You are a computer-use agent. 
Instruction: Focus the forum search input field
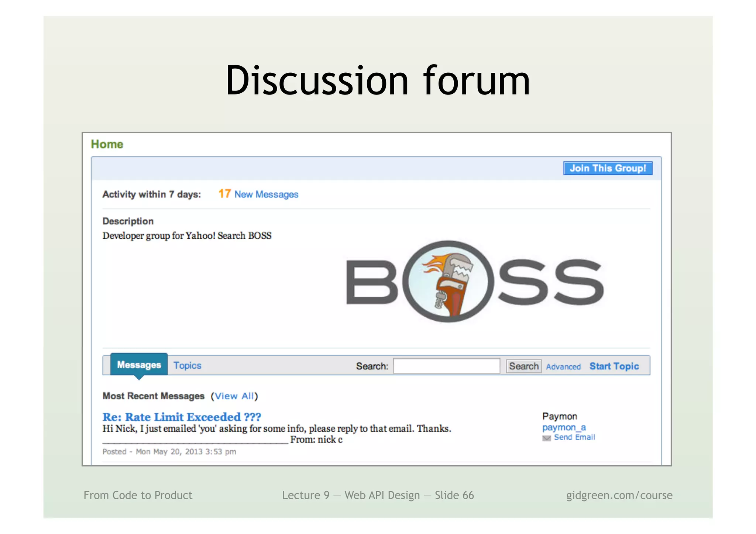(446, 366)
